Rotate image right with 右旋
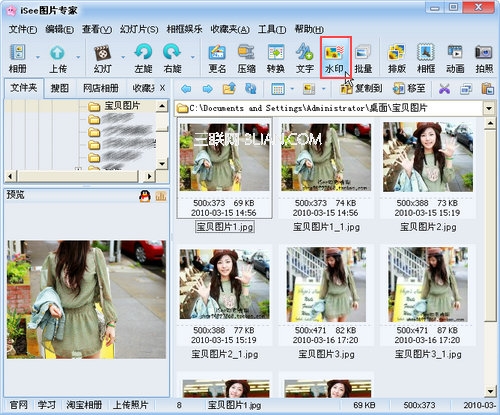Image resolution: width=500 pixels, height=415 pixels. [172, 58]
